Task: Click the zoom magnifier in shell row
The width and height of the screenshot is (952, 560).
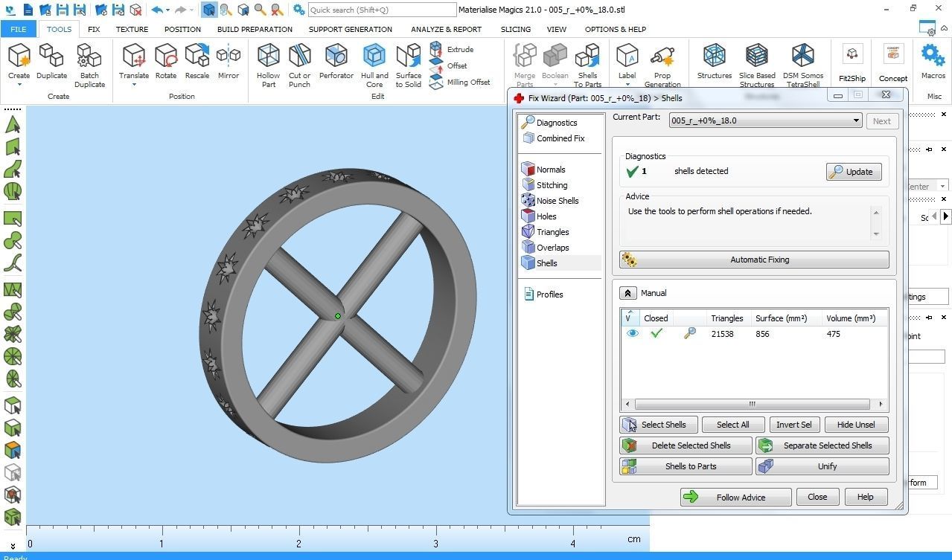Action: point(689,334)
